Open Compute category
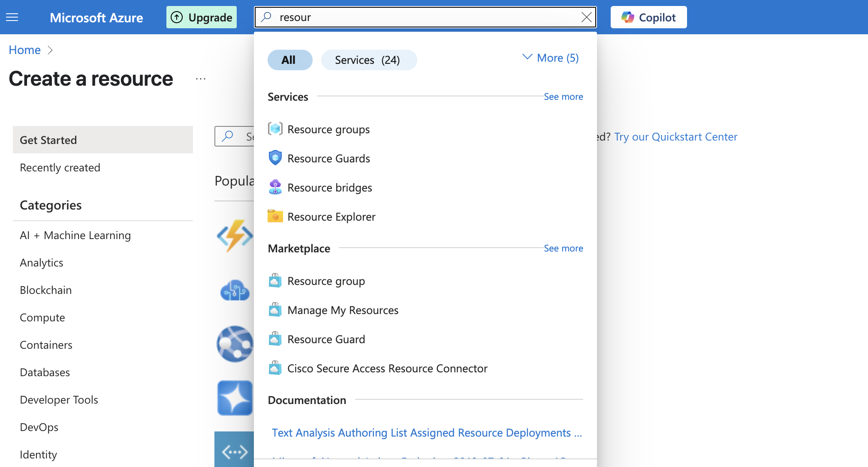868x467 pixels. tap(42, 317)
